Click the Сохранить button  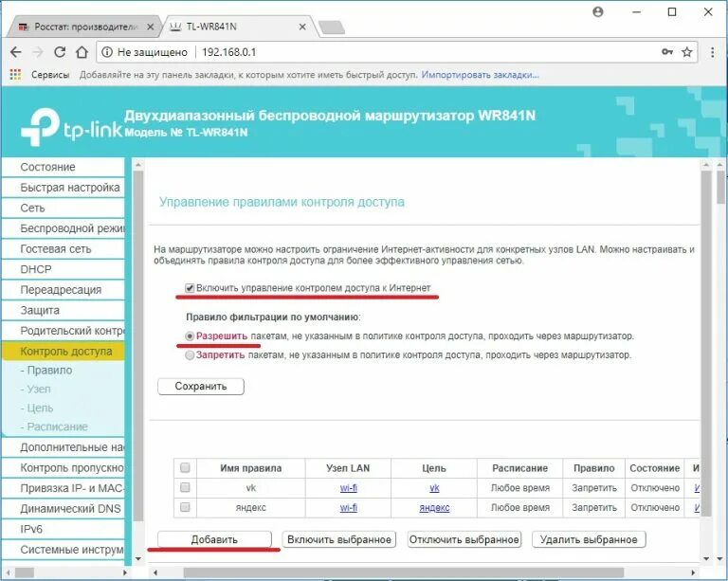[201, 386]
